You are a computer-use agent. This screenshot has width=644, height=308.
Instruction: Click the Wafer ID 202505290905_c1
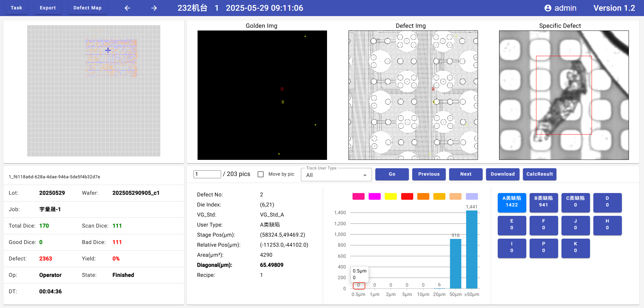[136, 193]
